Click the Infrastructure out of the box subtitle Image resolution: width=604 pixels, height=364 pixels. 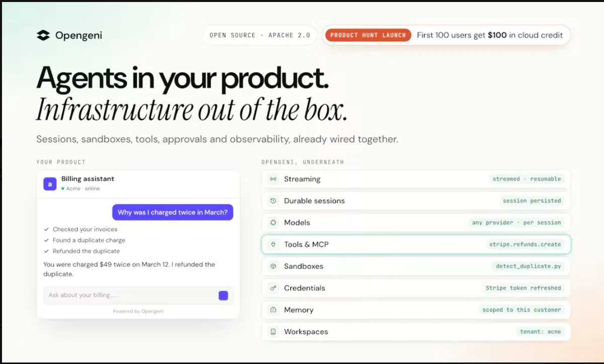click(x=192, y=110)
